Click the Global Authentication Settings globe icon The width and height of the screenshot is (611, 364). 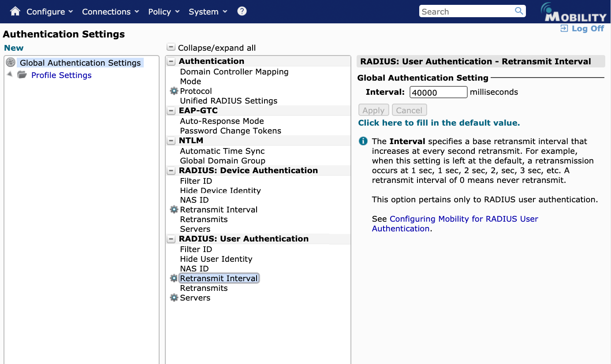(11, 63)
